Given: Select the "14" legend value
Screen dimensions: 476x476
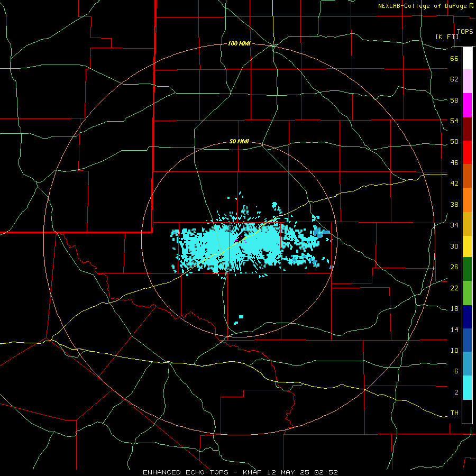Looking at the screenshot, I should coord(454,329).
